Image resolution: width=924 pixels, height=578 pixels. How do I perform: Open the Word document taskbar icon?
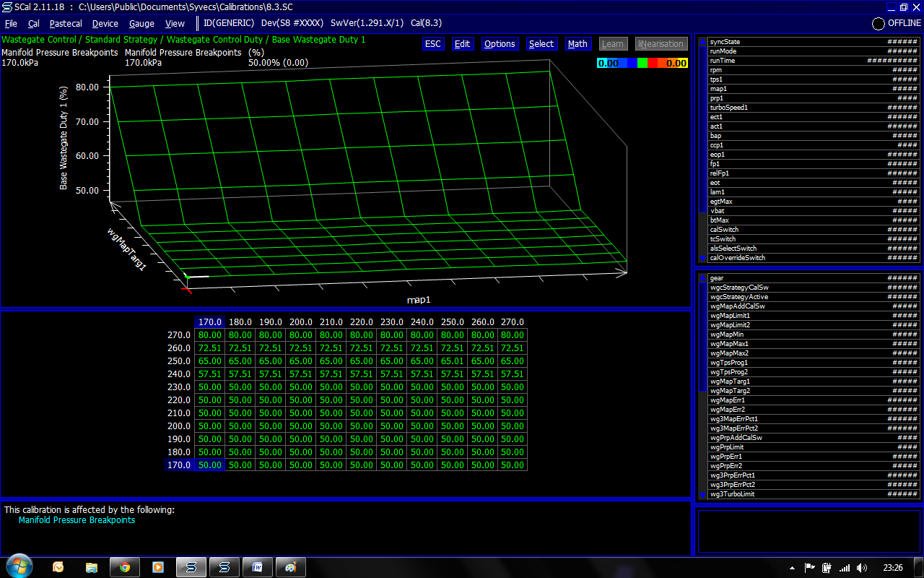tap(256, 567)
